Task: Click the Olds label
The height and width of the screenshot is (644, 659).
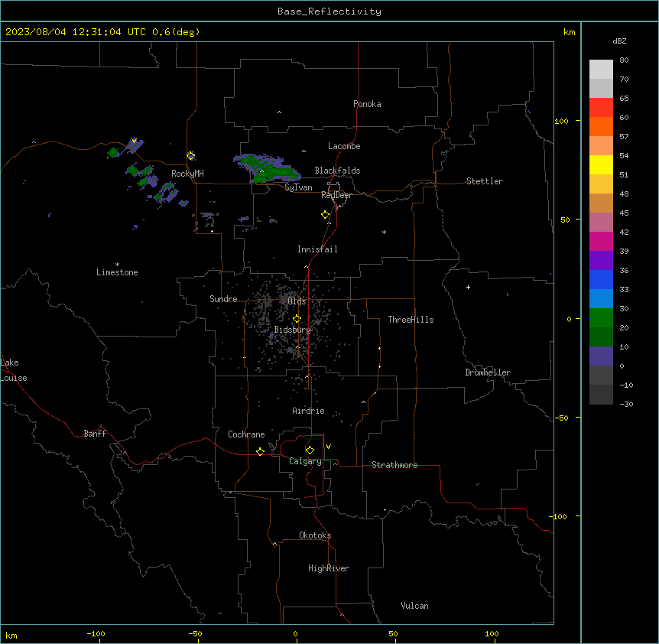Action: 297,301
